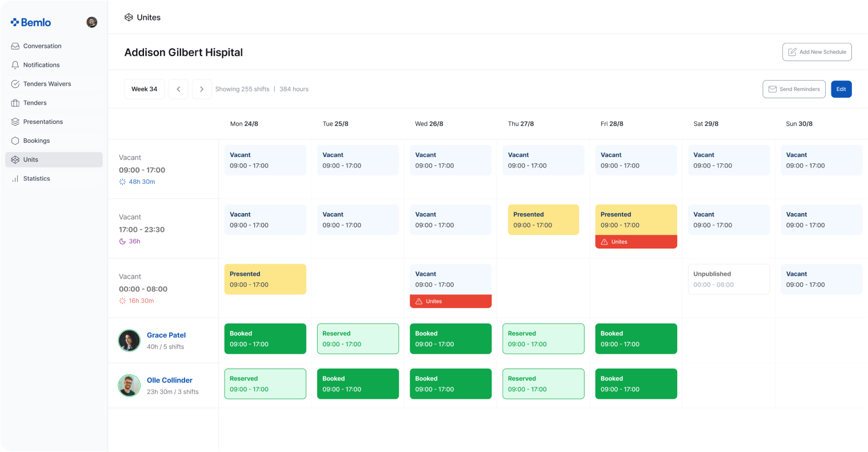
Task: Click the Statistics bar chart icon
Action: [15, 179]
